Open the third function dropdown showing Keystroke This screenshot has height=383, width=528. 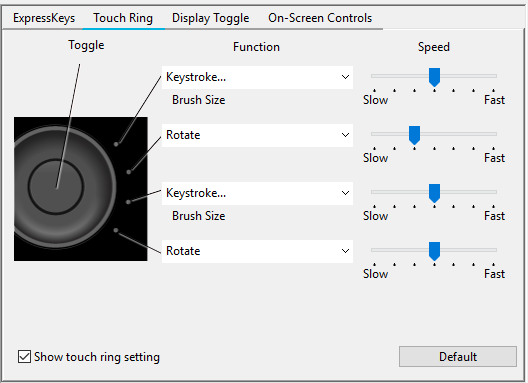click(x=257, y=193)
